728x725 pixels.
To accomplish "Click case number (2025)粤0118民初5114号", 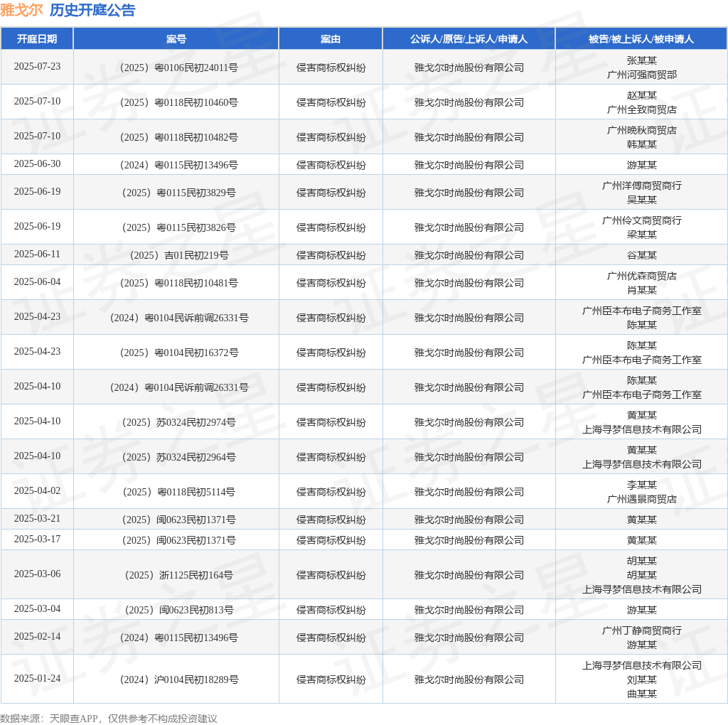I will (x=176, y=492).
